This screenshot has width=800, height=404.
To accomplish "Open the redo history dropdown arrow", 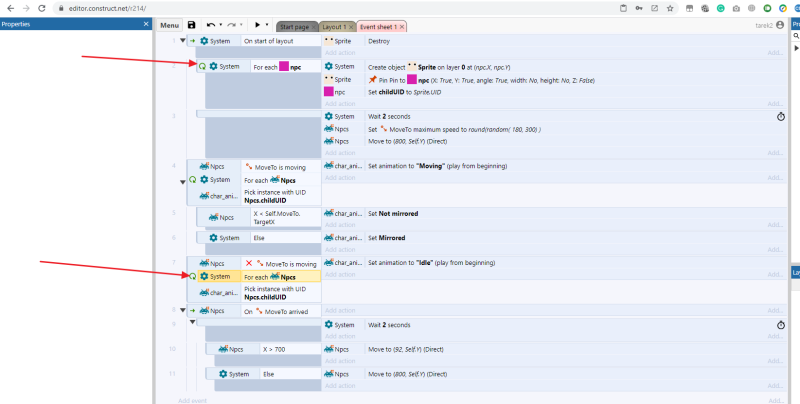I will pos(241,25).
